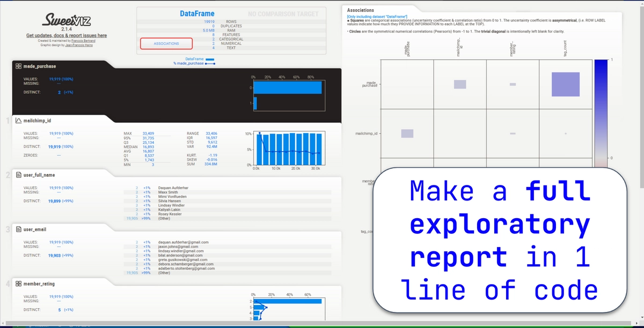Click 'Maxx Smith' in the user_full_name list

tap(168, 192)
